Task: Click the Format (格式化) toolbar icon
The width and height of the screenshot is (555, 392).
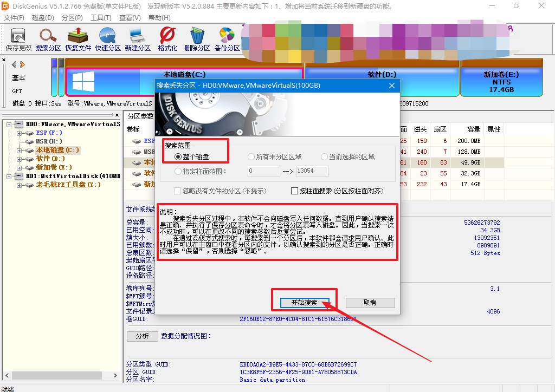Action: coord(167,40)
